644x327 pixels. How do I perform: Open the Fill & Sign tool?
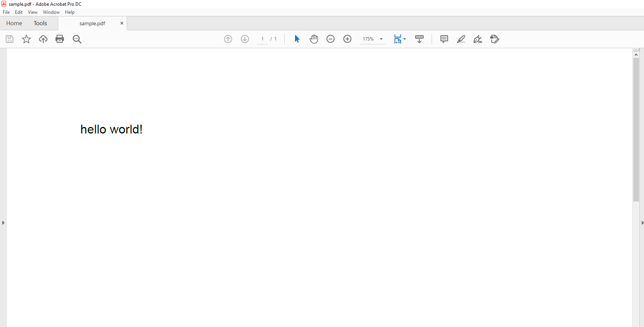pyautogui.click(x=478, y=39)
